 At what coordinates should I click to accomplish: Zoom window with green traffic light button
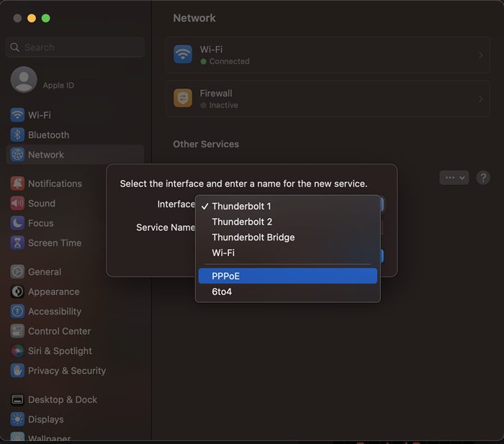(45, 18)
